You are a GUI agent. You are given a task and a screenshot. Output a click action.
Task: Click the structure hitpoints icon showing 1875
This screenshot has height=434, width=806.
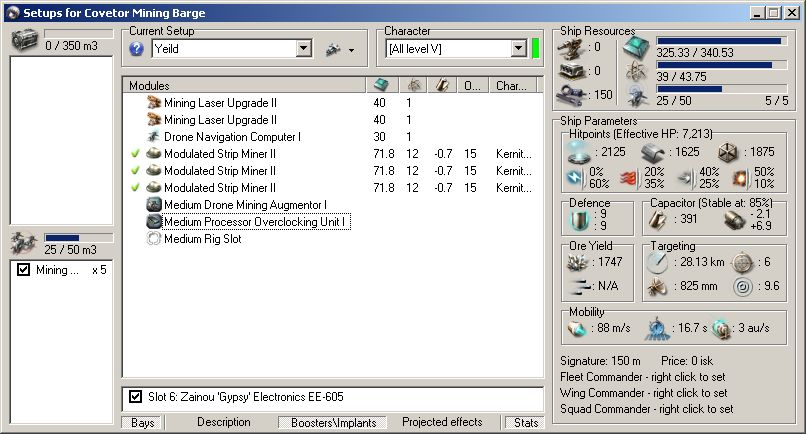(728, 152)
